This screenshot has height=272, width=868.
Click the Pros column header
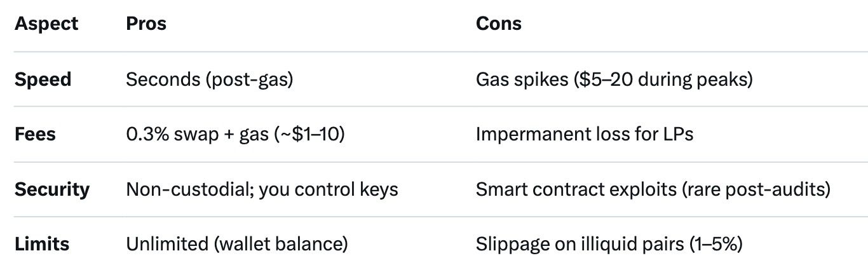pos(146,24)
